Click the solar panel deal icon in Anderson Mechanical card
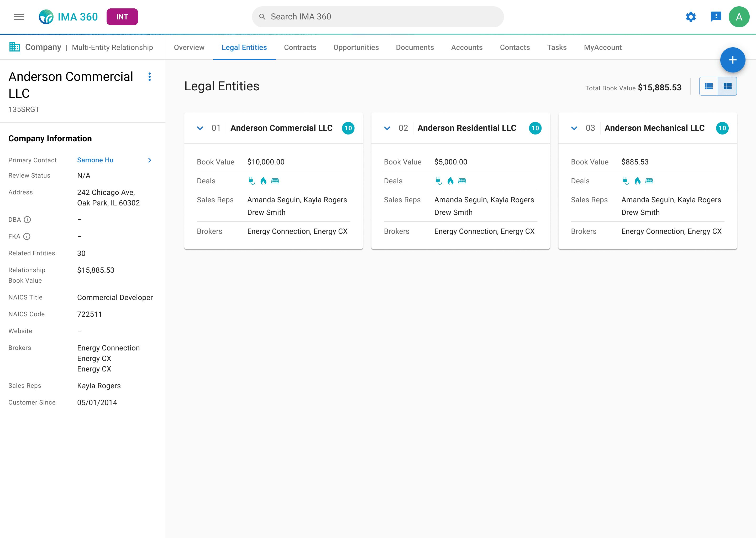This screenshot has width=756, height=538. click(649, 180)
